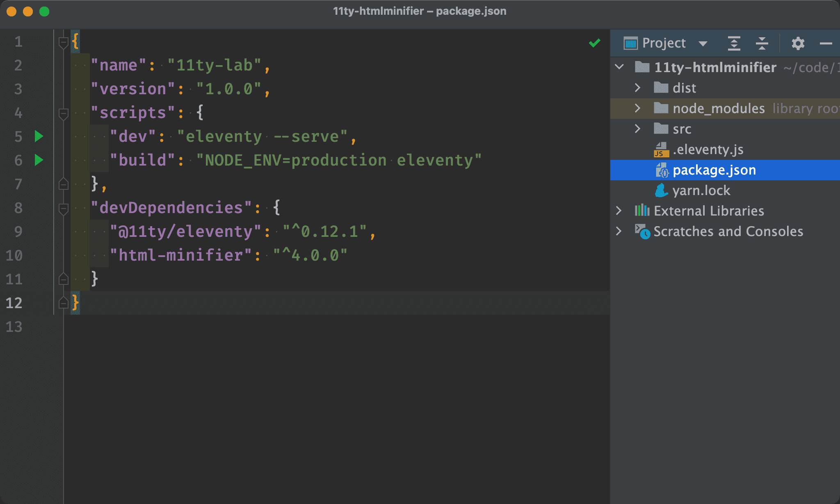Click fold end marker on line 11
The width and height of the screenshot is (840, 504).
coord(63,279)
